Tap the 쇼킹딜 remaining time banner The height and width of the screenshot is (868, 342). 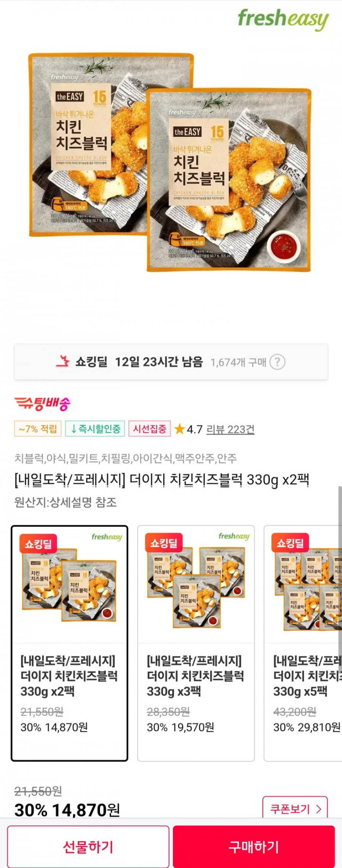pos(171,362)
